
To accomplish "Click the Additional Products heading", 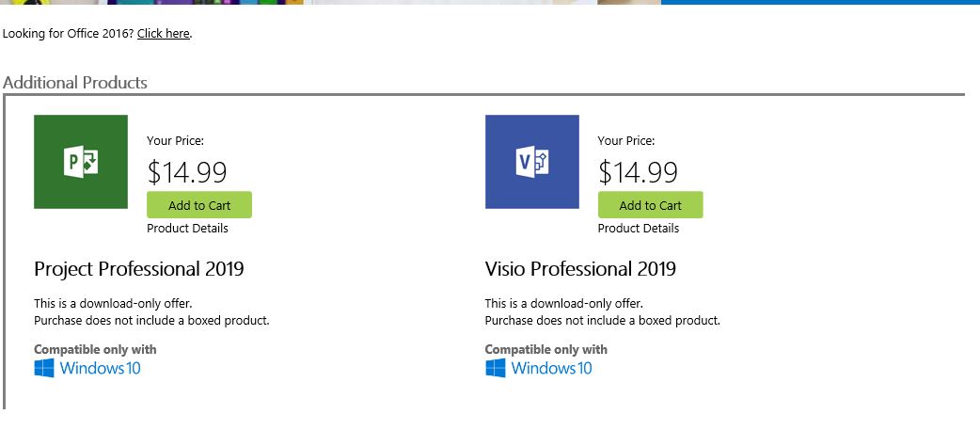I will (75, 83).
